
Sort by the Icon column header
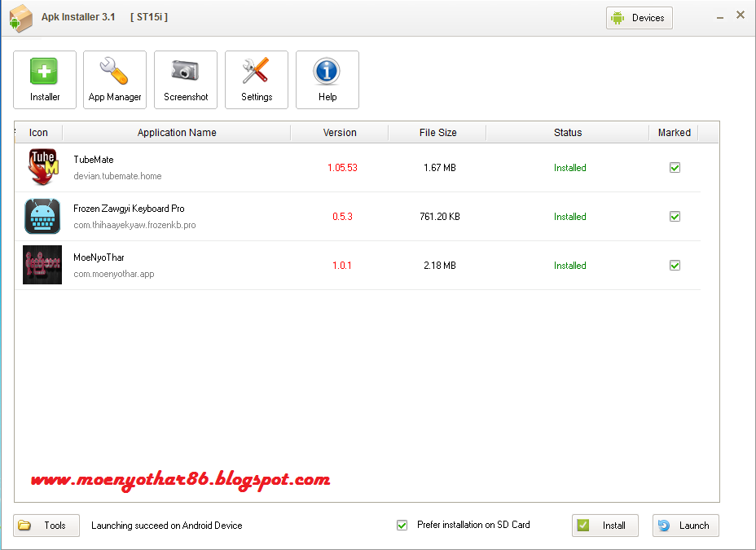38,133
